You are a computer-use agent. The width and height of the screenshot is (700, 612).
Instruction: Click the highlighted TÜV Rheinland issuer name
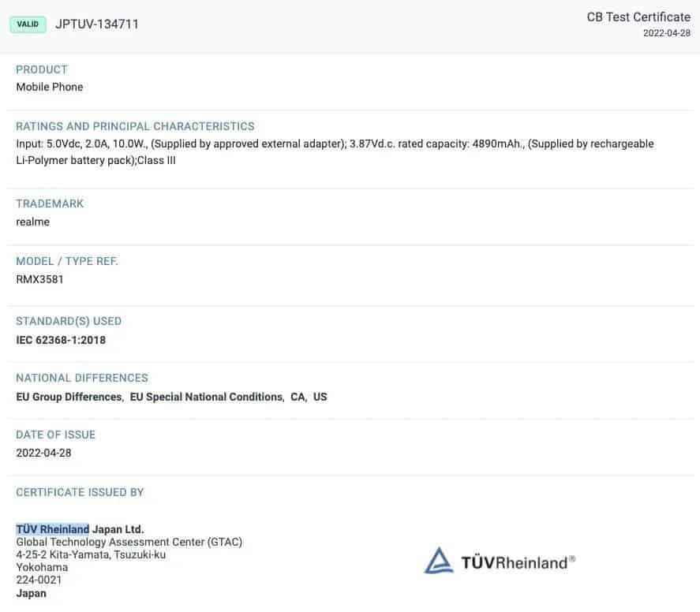(x=53, y=529)
